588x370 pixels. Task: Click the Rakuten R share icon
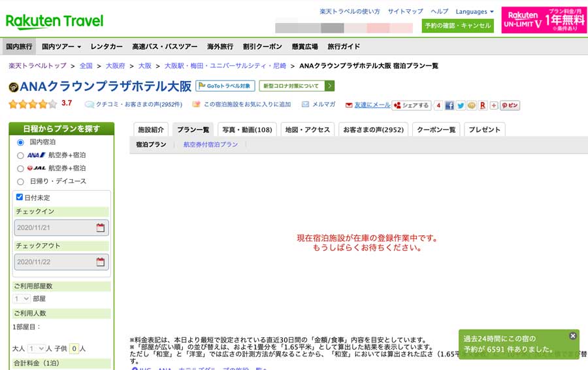pos(483,105)
